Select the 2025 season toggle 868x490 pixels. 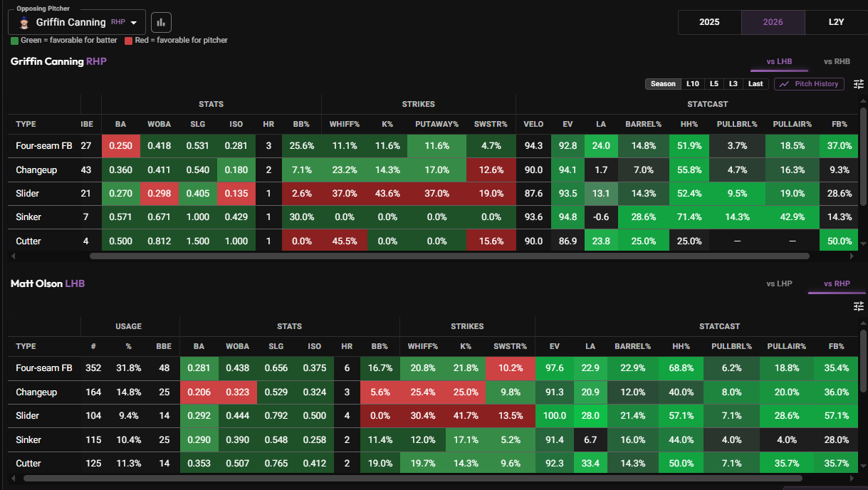tap(709, 22)
